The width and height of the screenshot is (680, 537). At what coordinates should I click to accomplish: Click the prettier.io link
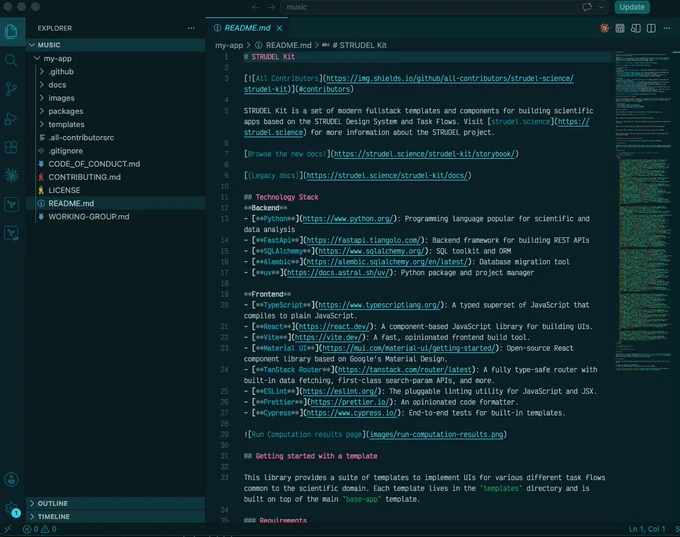[350, 402]
